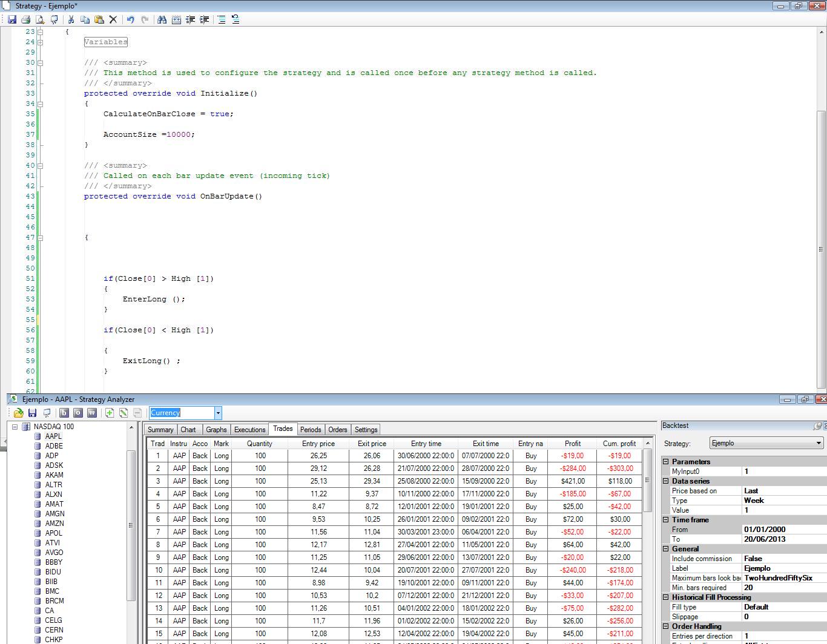Click the Strategy Analyzer icon after its save icon
This screenshot has height=644, width=827.
tap(46, 413)
